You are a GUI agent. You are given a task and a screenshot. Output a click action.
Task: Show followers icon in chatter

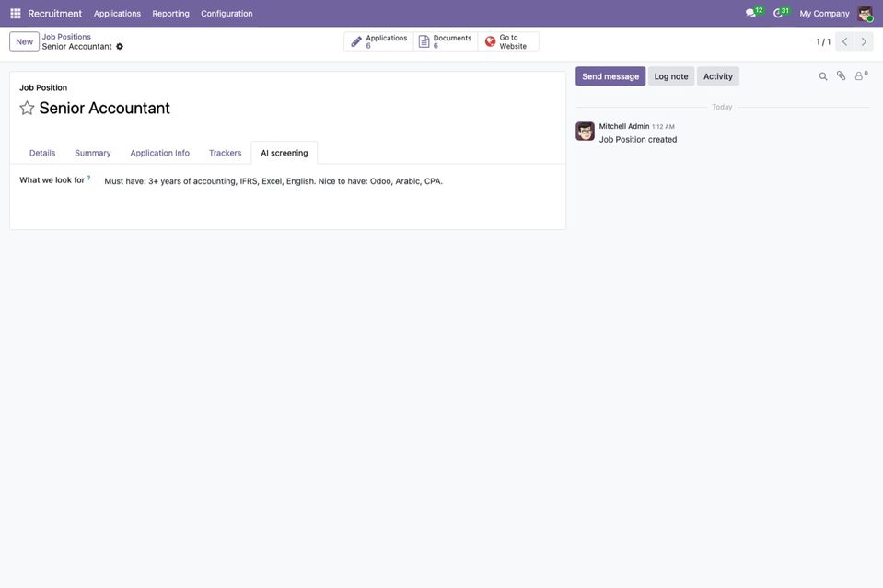861,76
